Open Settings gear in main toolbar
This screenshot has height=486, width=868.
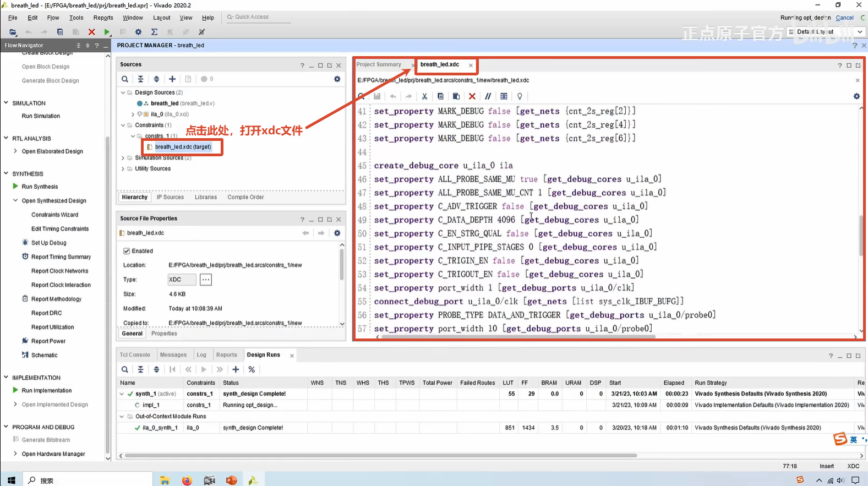[x=138, y=32]
